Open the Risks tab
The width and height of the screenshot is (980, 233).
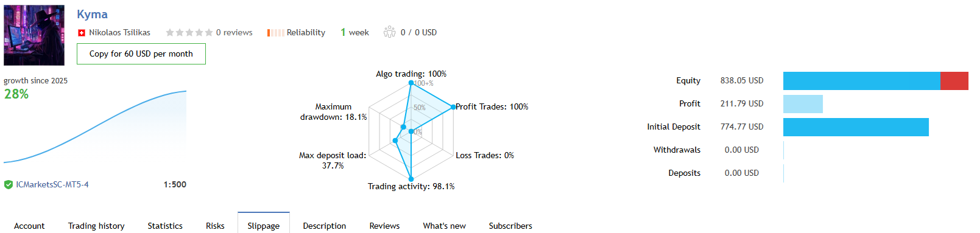coord(215,226)
